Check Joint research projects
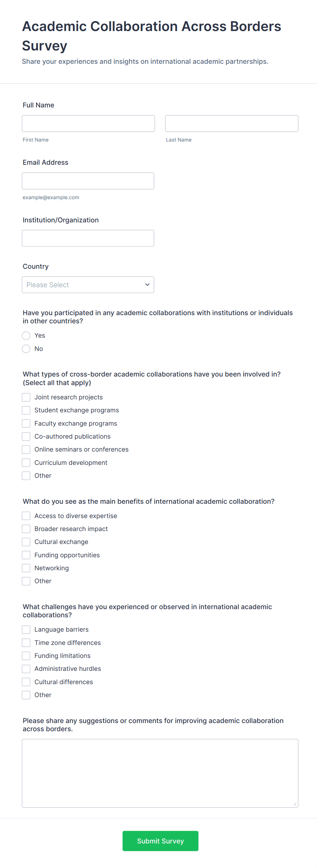 point(26,397)
